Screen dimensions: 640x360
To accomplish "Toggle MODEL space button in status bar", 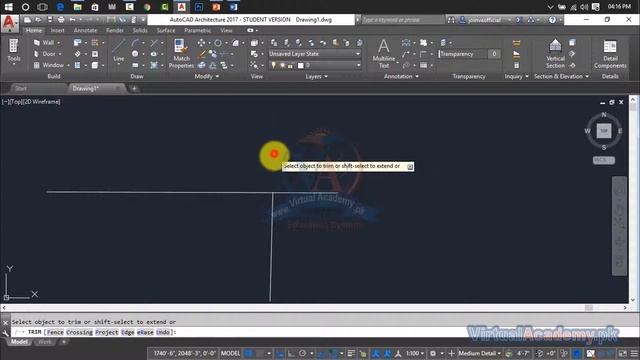I will [230, 353].
